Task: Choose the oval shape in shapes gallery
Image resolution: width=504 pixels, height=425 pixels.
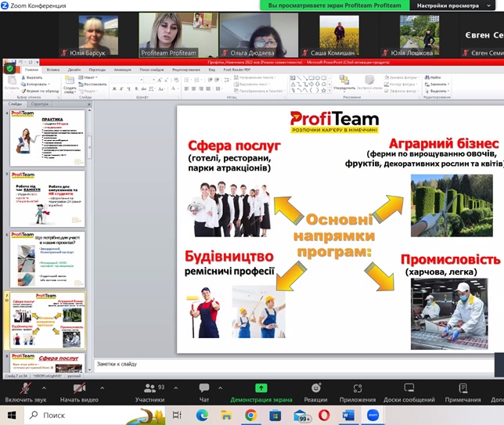Action: point(318,77)
